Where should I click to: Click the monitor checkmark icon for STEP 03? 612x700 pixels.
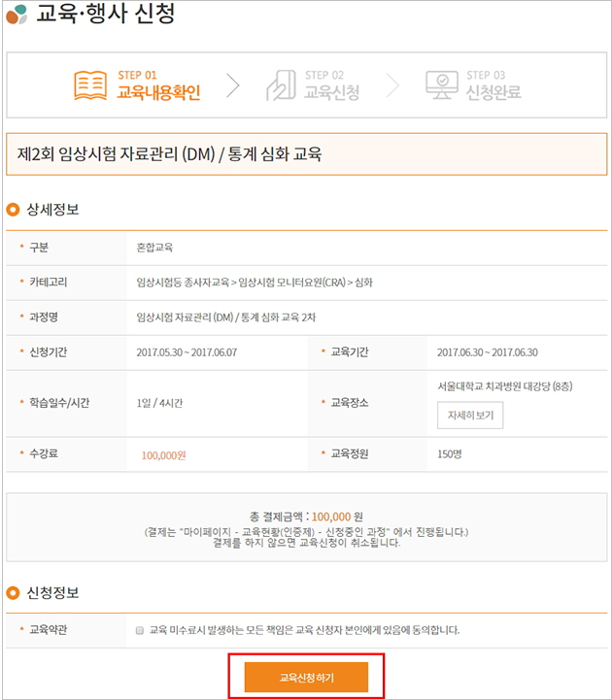(x=442, y=84)
